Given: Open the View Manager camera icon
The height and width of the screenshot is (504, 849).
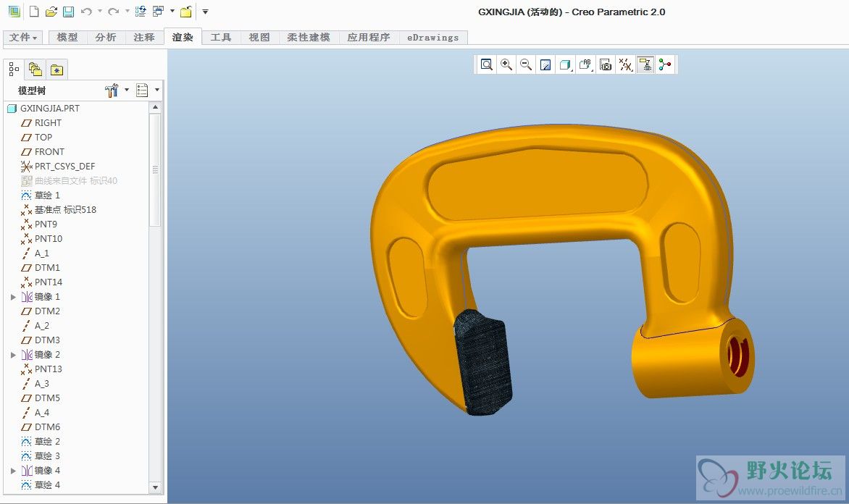Looking at the screenshot, I should click(x=606, y=65).
